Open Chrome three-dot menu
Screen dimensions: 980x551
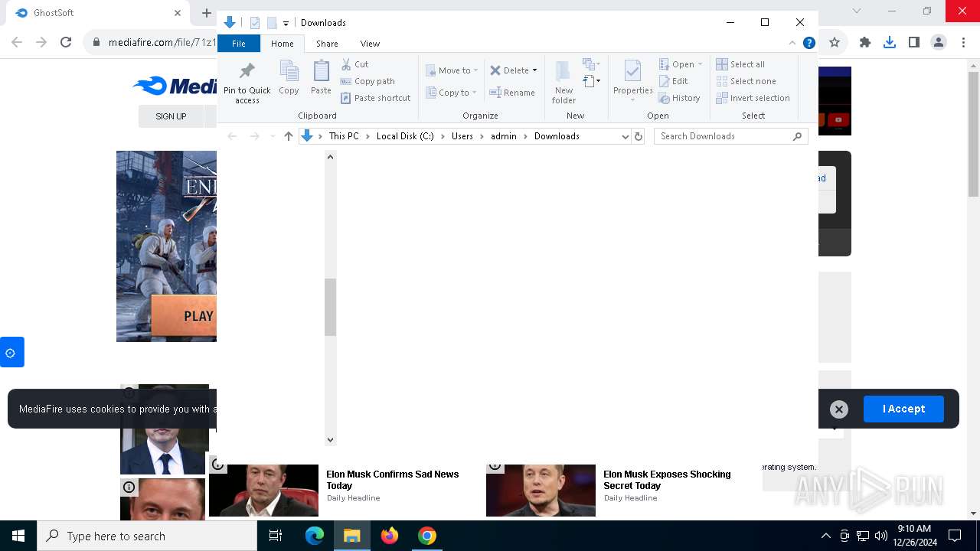click(964, 42)
